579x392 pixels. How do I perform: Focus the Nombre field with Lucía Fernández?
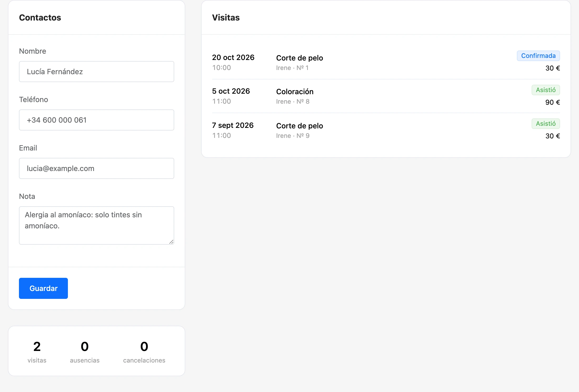(97, 72)
